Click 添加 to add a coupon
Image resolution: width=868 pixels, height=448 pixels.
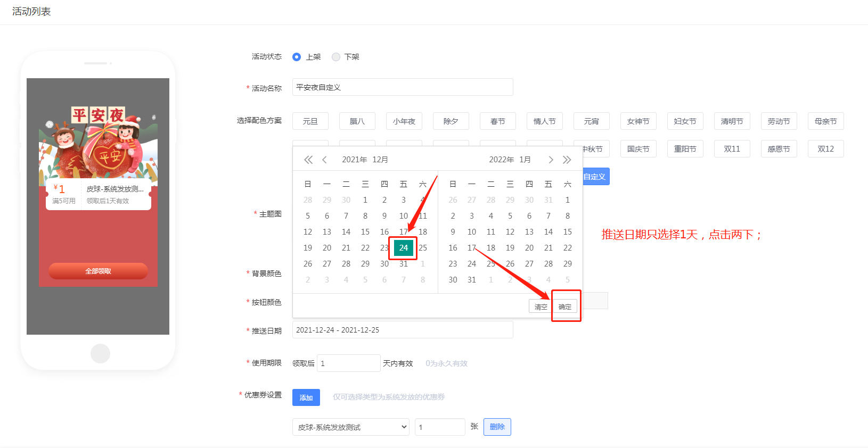306,397
